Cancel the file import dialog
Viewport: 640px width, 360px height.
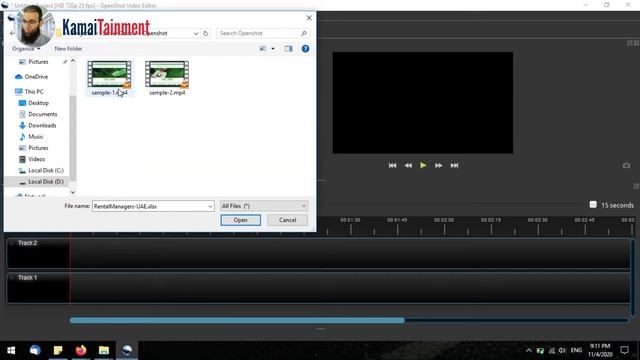click(x=287, y=220)
